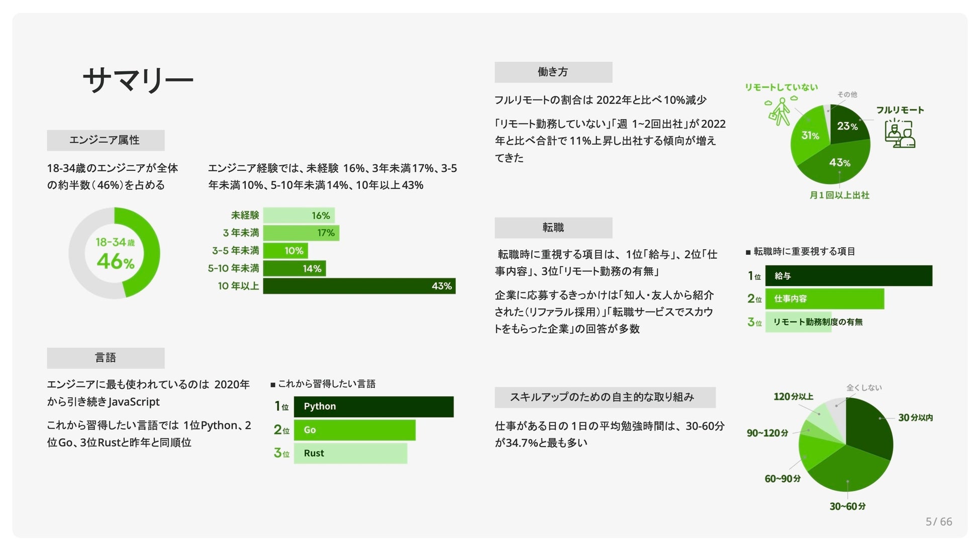
Task: Click the 仕事内容 second-place bar
Action: [824, 299]
